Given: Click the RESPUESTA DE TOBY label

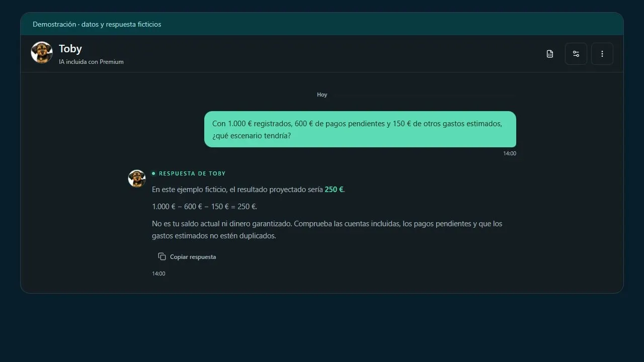Looking at the screenshot, I should (x=192, y=173).
